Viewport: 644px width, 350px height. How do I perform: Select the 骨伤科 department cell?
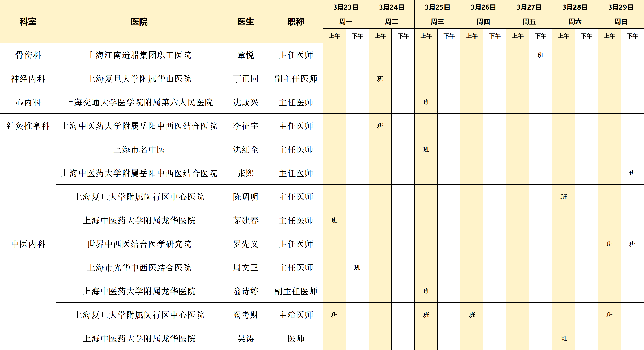28,55
